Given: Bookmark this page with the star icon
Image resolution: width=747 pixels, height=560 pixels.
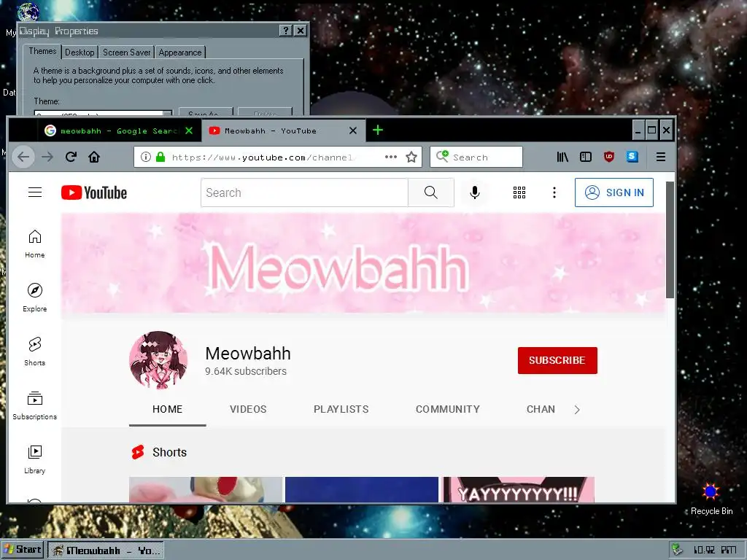Looking at the screenshot, I should (411, 157).
